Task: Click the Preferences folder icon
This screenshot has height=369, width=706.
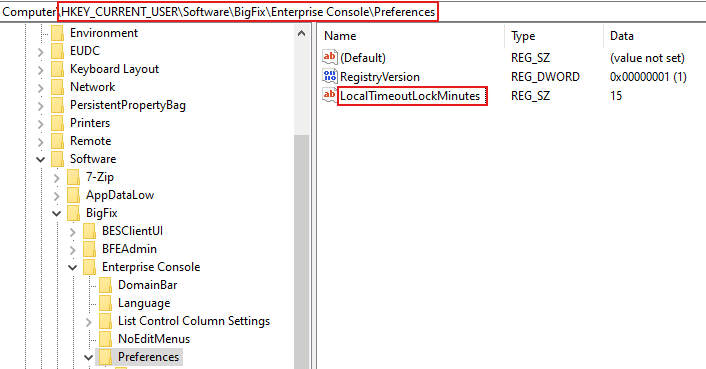Action: click(x=105, y=357)
